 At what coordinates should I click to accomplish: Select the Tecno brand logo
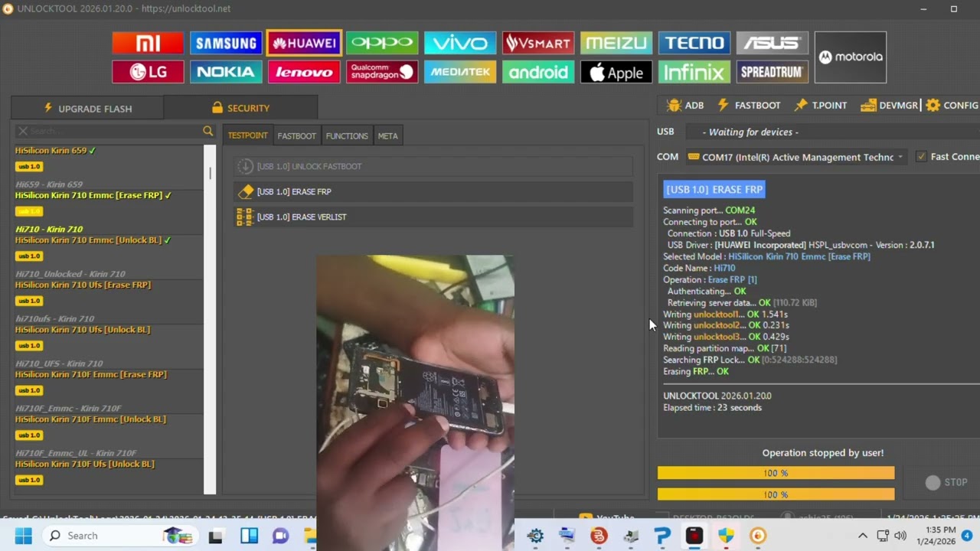point(694,43)
